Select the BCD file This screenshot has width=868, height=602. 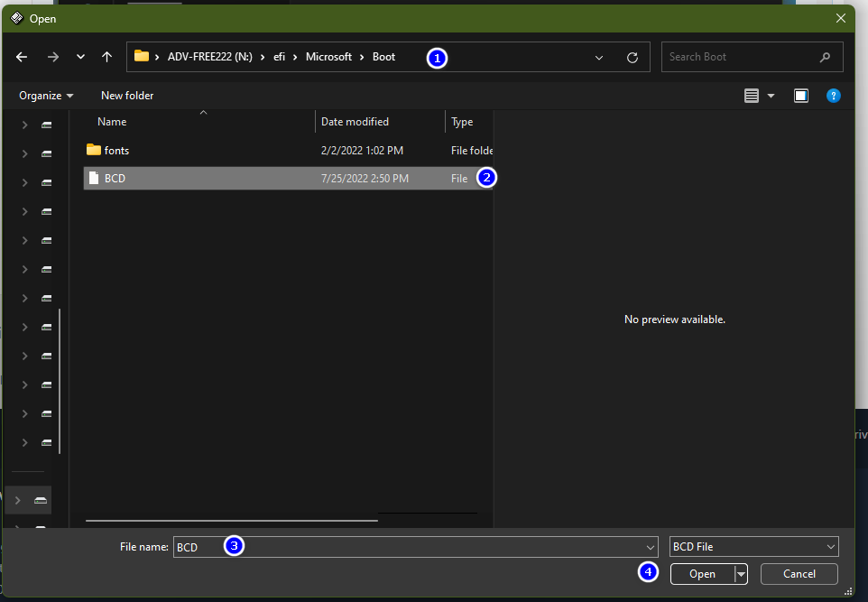[289, 178]
